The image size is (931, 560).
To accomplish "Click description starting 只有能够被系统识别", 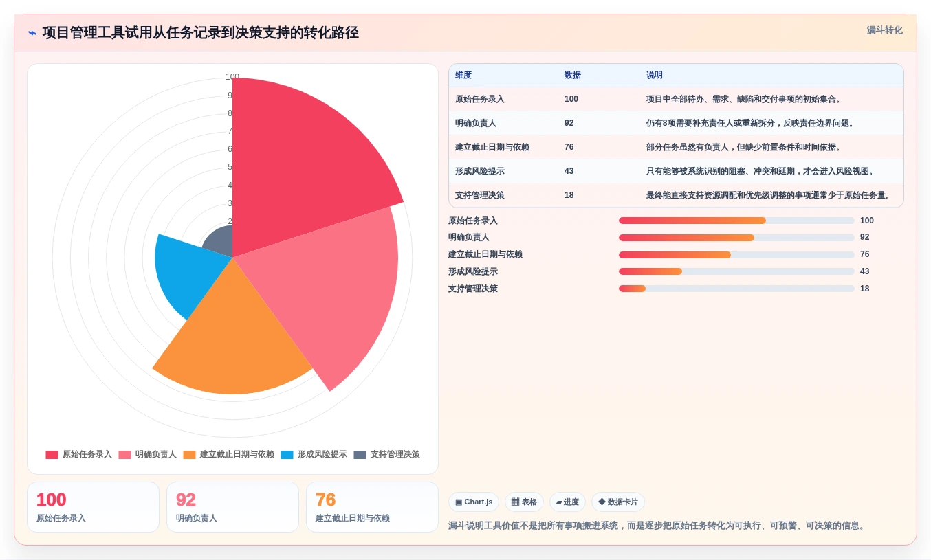I will pyautogui.click(x=761, y=171).
